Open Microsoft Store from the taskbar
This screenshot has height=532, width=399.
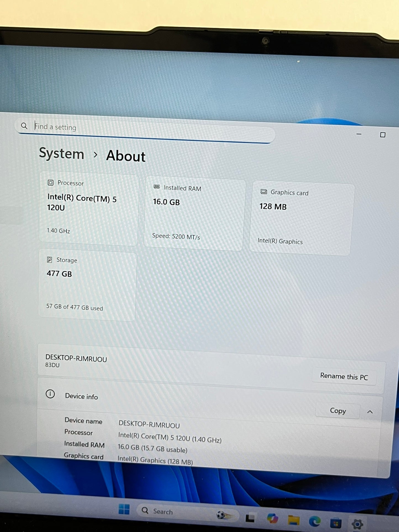336,523
